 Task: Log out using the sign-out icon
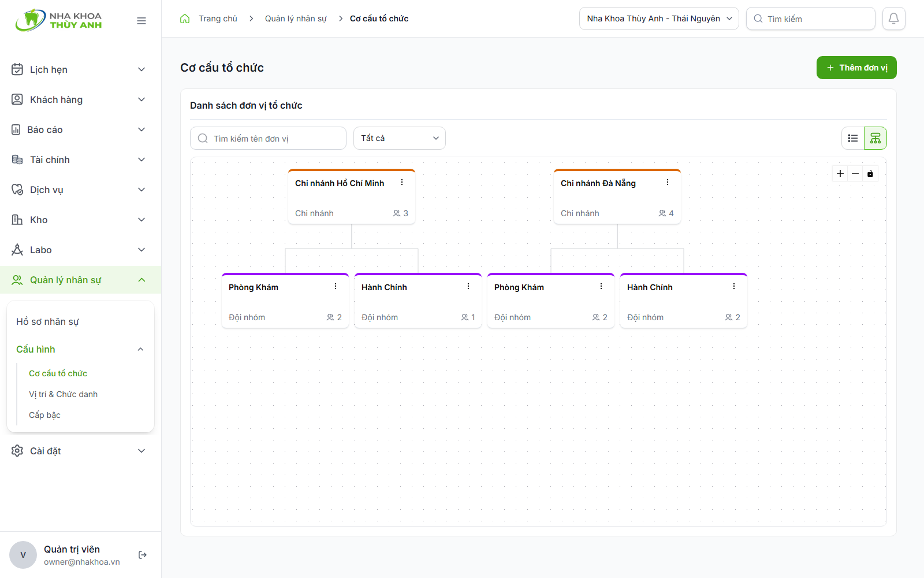point(143,555)
